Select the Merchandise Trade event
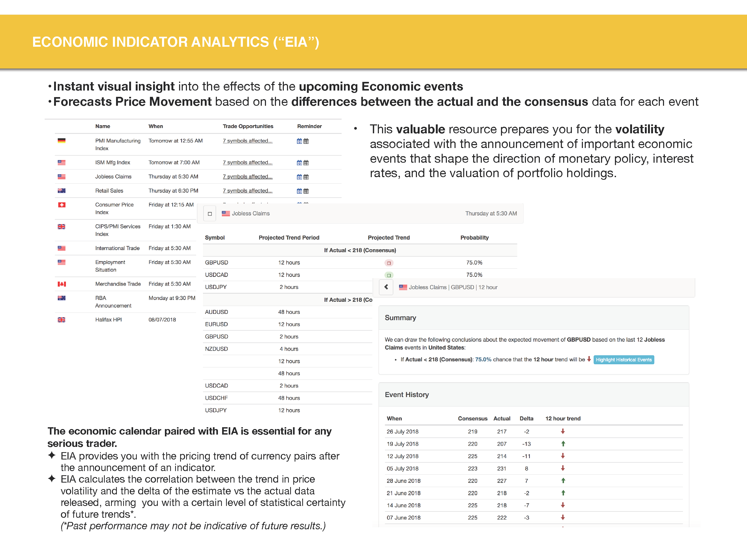The width and height of the screenshot is (747, 560). [x=118, y=284]
